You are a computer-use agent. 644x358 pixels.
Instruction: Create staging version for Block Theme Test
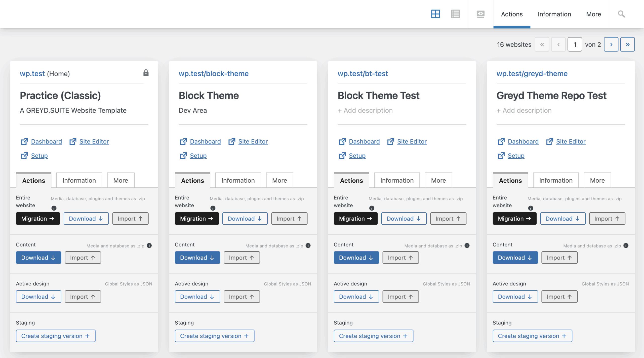(x=373, y=336)
